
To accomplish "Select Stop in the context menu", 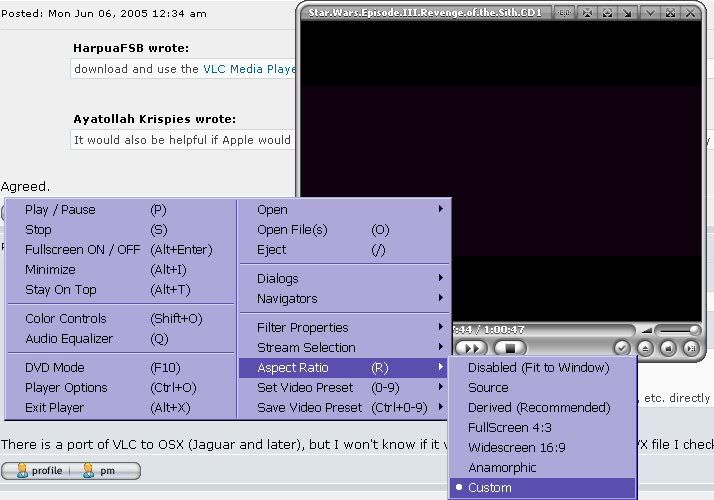I will pyautogui.click(x=121, y=230).
